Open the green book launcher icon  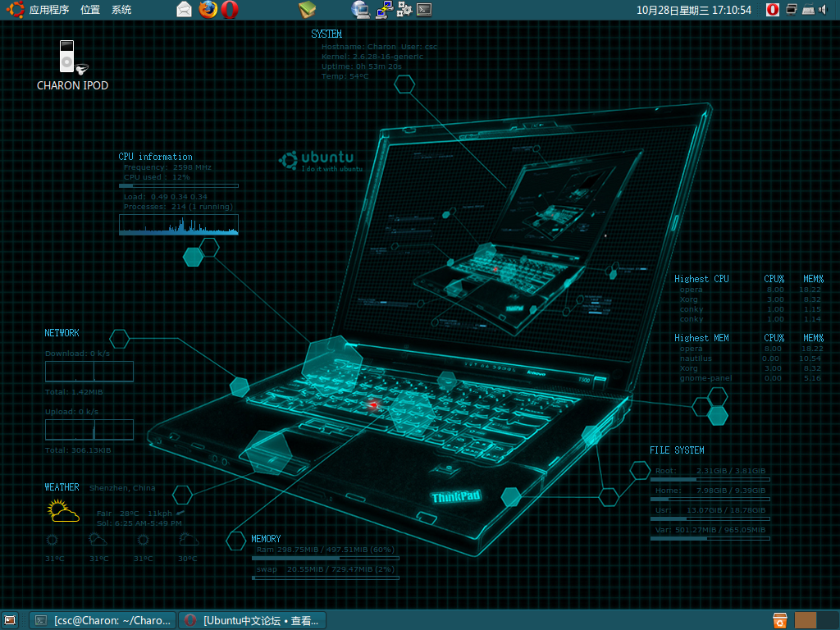pyautogui.click(x=307, y=10)
